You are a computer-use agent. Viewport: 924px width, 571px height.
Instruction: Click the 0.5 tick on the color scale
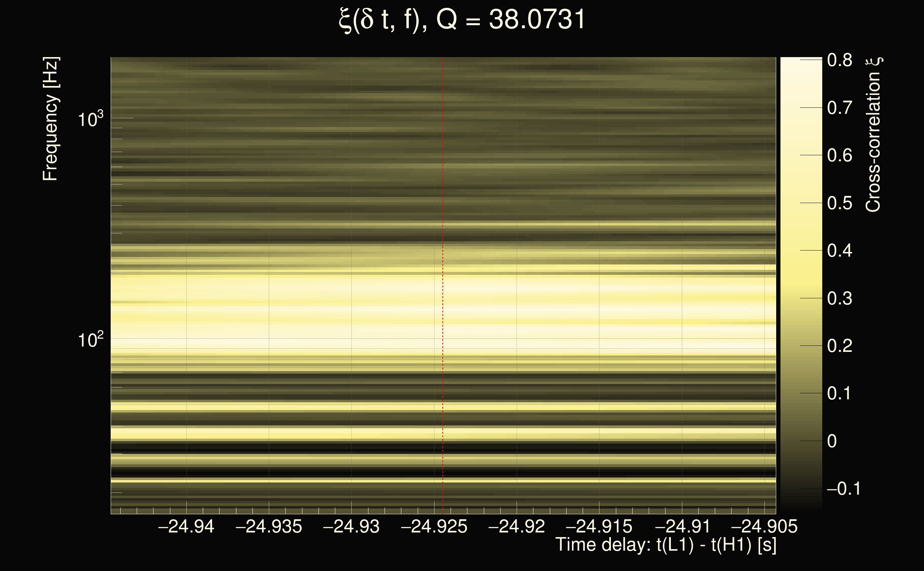(x=839, y=203)
